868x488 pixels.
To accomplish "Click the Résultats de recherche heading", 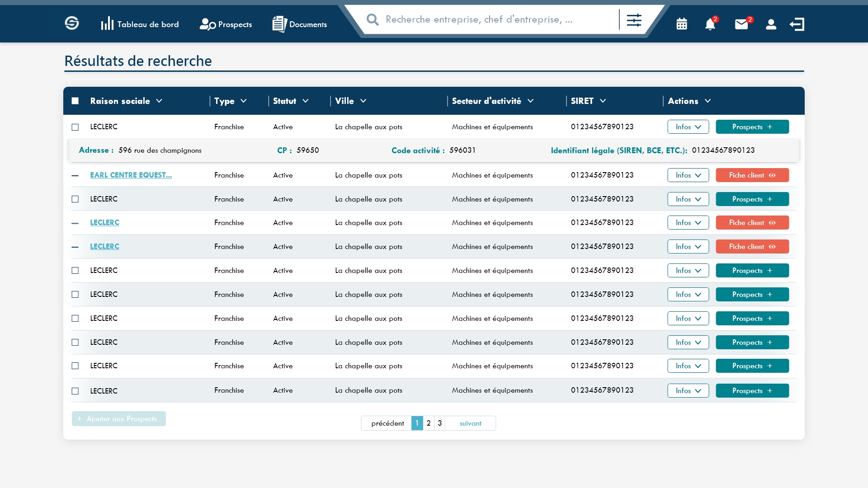I will (x=138, y=61).
